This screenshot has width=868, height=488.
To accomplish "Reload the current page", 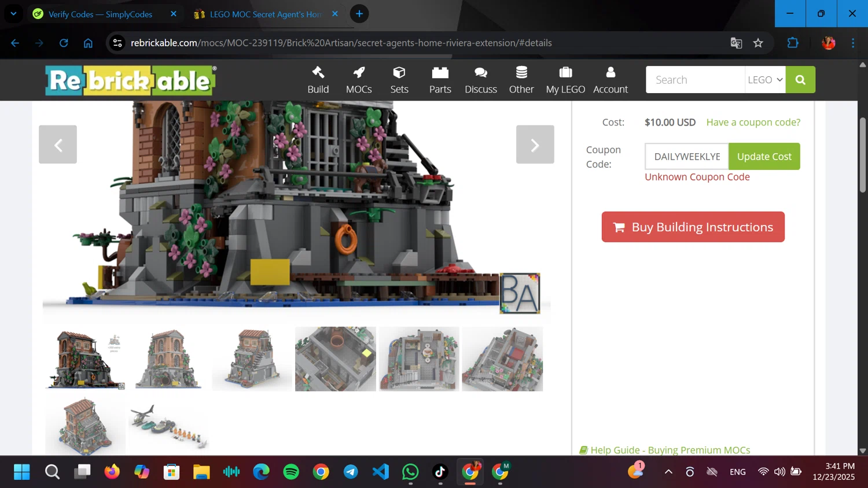I will point(64,43).
